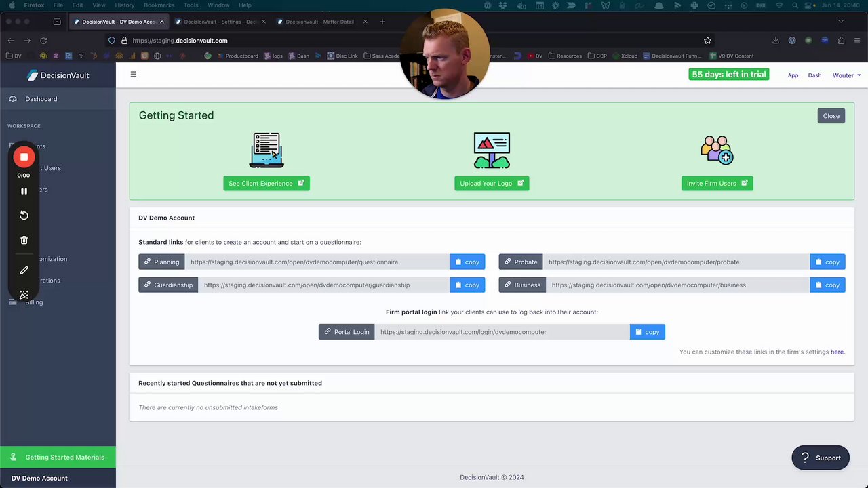Select the pencil draw tool in recorder overlay
The width and height of the screenshot is (868, 488).
pyautogui.click(x=24, y=270)
